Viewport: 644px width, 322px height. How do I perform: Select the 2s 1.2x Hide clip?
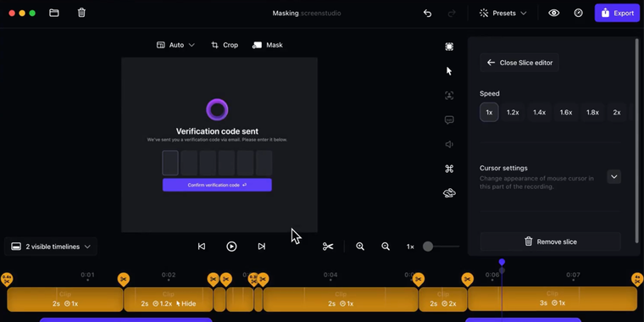click(169, 299)
